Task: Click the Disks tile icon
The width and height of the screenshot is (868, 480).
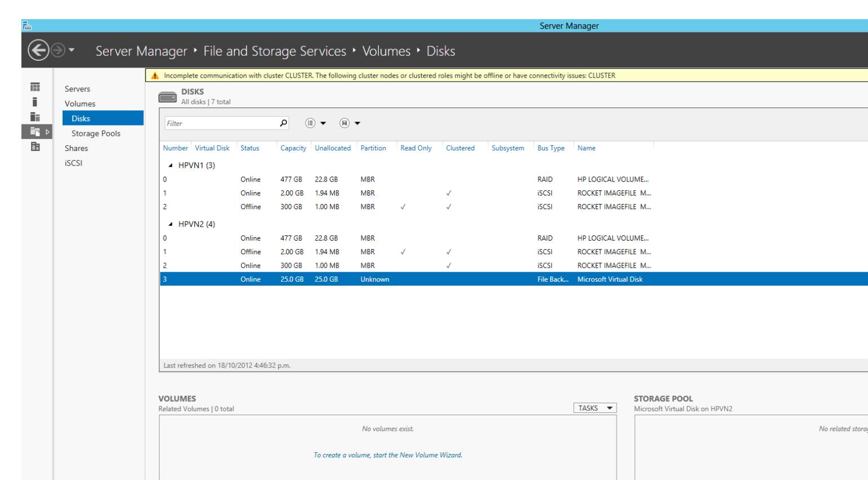Action: [167, 97]
